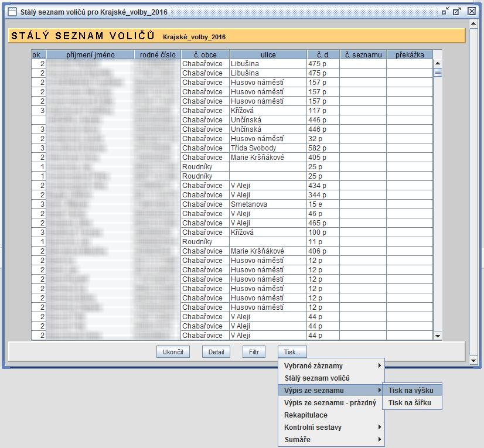Screen dimensions: 484x448
Task: Close the Stálý seznam voličů window
Action: [x=471, y=11]
